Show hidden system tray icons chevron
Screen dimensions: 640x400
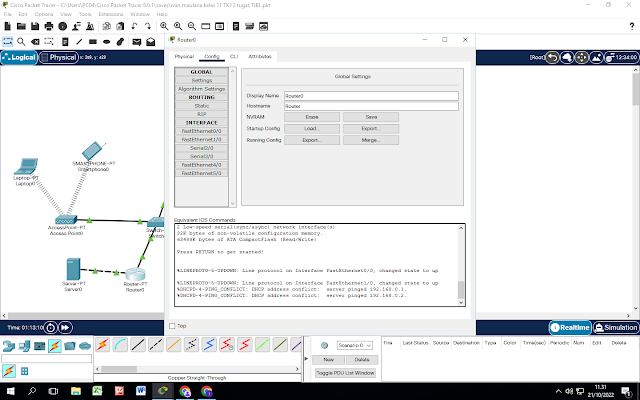tap(558, 391)
